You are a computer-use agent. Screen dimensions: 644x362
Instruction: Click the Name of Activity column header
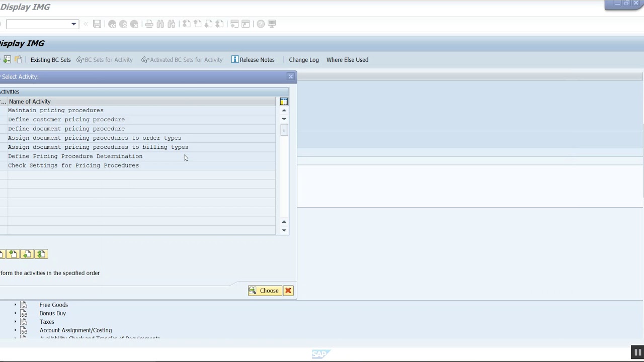coord(141,102)
